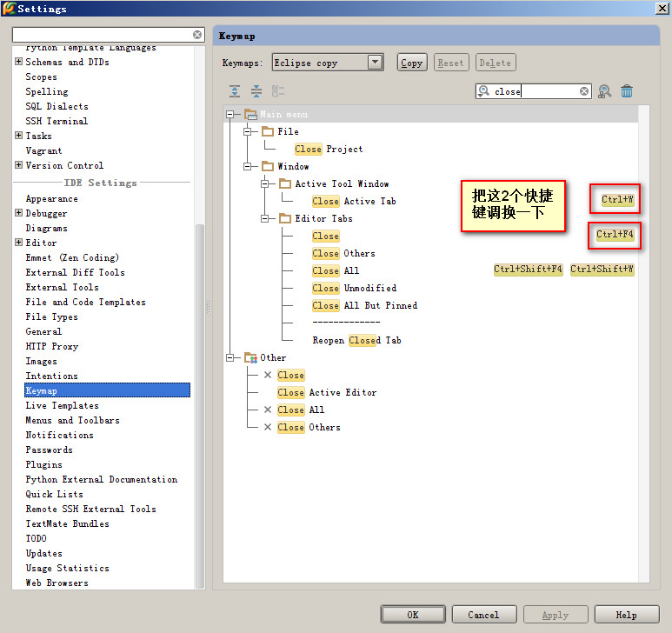Click the Help button
This screenshot has height=633, width=672.
626,615
